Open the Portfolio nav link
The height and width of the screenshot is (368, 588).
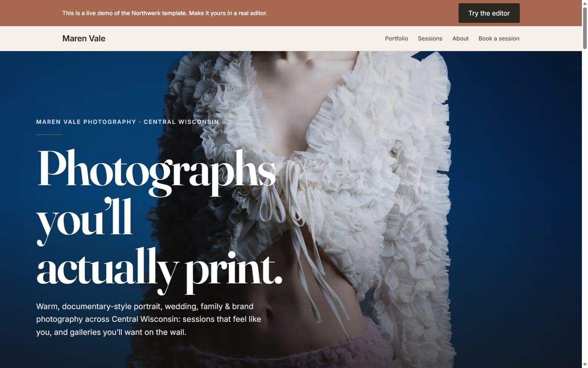396,38
